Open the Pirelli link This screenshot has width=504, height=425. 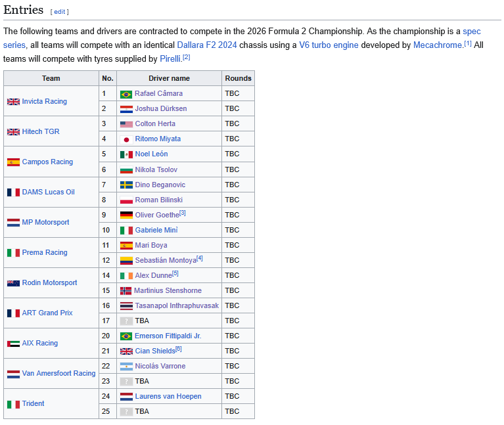170,58
